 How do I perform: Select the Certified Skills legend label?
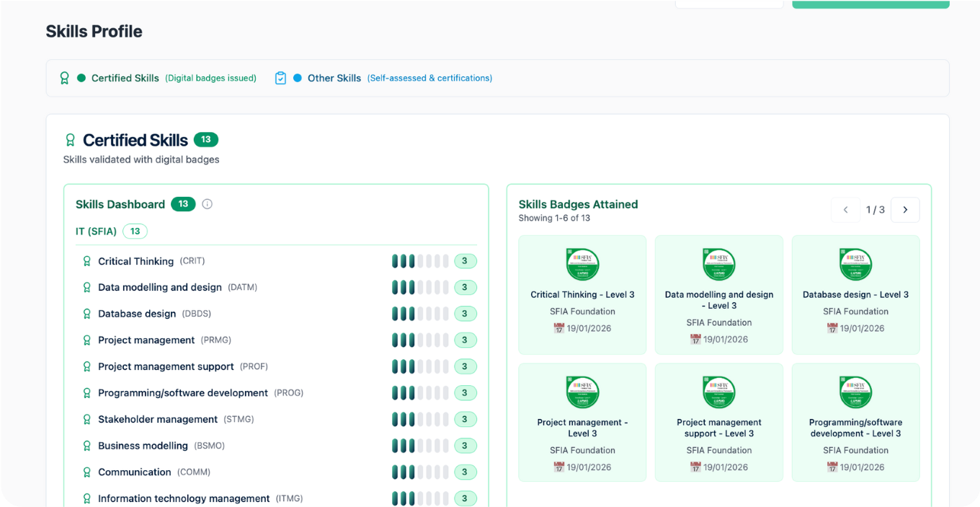(125, 78)
